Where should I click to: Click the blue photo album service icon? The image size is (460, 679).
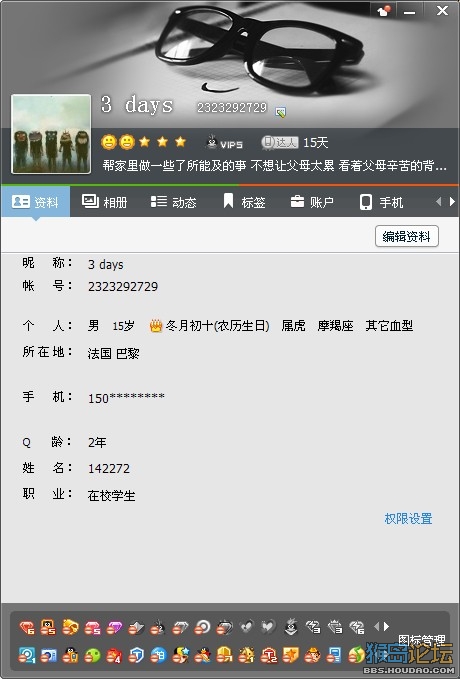coord(49,655)
